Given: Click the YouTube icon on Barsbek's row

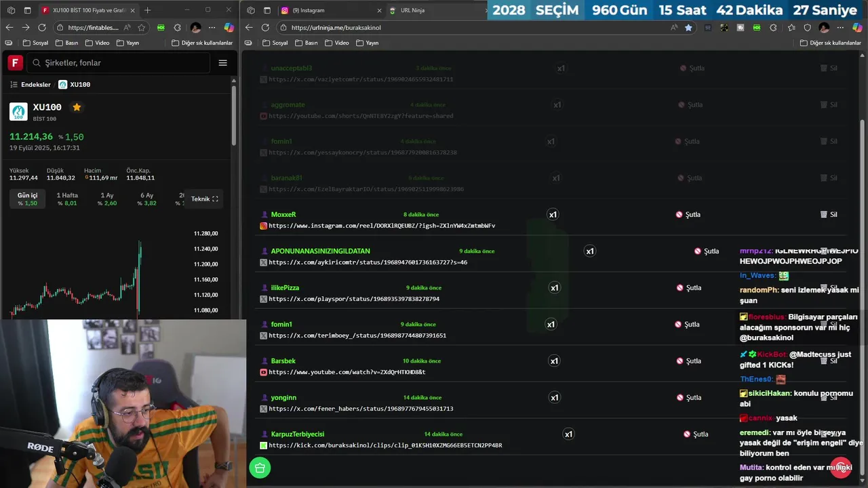Looking at the screenshot, I should (264, 372).
